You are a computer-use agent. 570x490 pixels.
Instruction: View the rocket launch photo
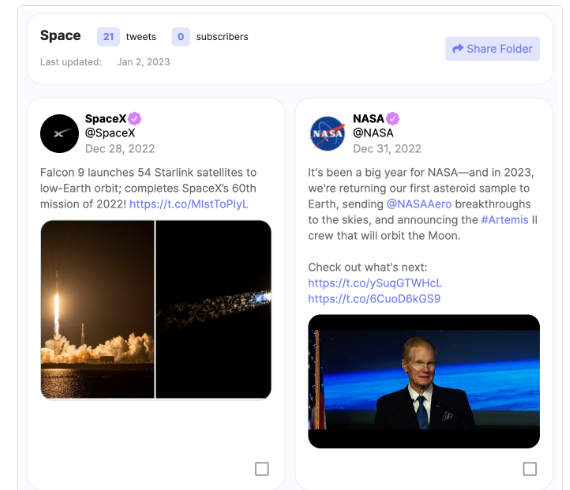[97, 309]
